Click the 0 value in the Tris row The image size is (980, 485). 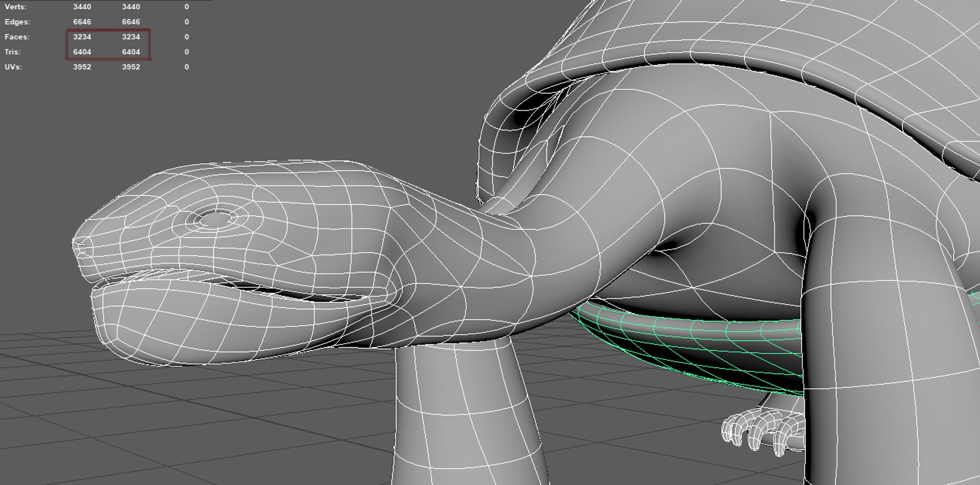coord(187,52)
